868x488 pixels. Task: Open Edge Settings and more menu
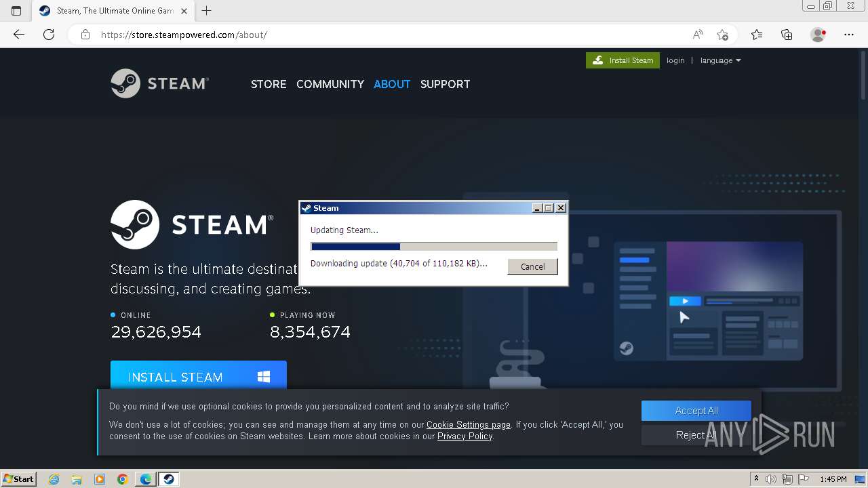849,35
